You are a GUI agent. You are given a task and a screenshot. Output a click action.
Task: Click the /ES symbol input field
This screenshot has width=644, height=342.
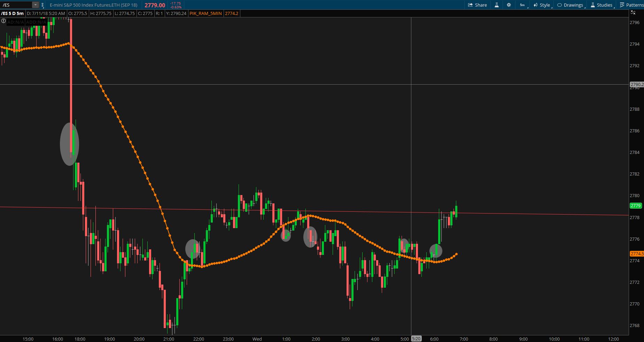click(16, 5)
